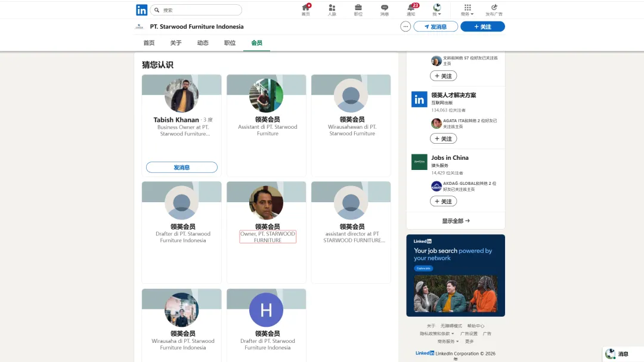The width and height of the screenshot is (644, 362).
Task: Follow PT. Starwood Furniture via 关注 button
Action: 482,26
